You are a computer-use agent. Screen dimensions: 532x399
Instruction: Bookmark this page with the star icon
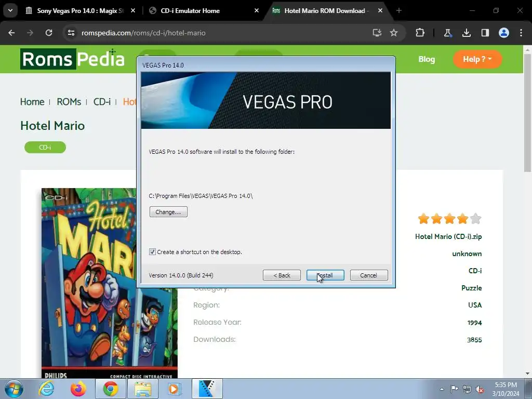pos(394,33)
